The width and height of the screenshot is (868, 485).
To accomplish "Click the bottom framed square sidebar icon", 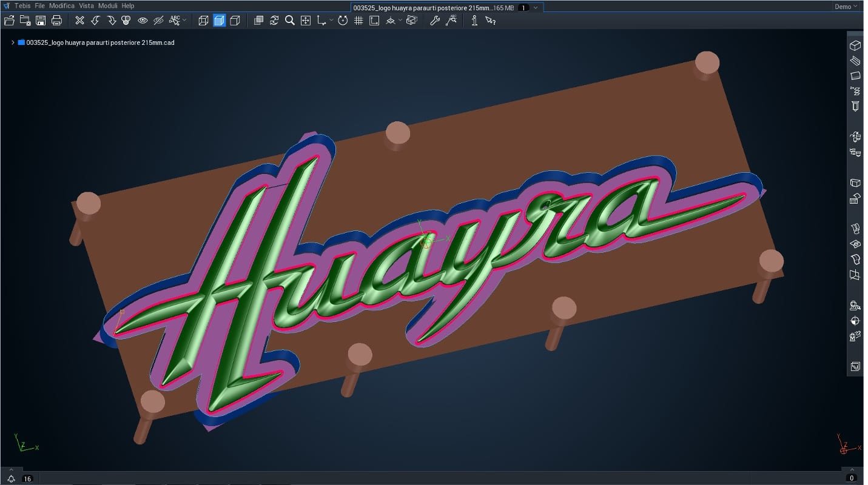I will click(855, 367).
